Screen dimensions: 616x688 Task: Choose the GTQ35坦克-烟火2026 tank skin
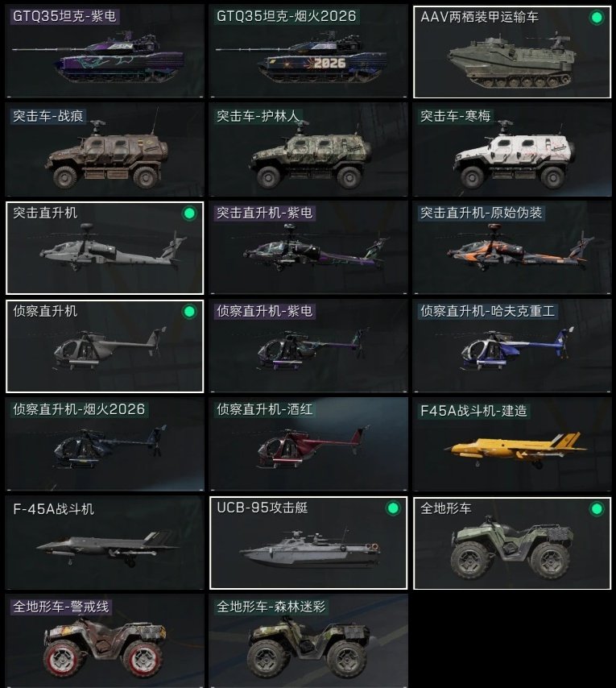[308, 52]
